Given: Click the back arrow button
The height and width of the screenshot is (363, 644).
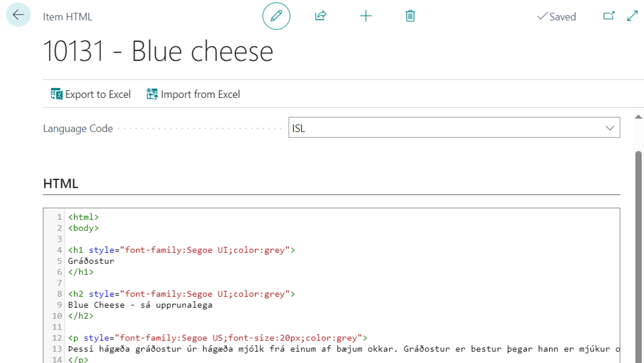Looking at the screenshot, I should tap(18, 15).
